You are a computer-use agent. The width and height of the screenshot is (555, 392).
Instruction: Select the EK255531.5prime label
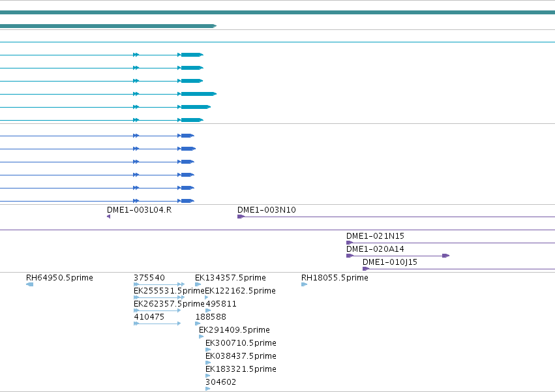click(x=169, y=291)
